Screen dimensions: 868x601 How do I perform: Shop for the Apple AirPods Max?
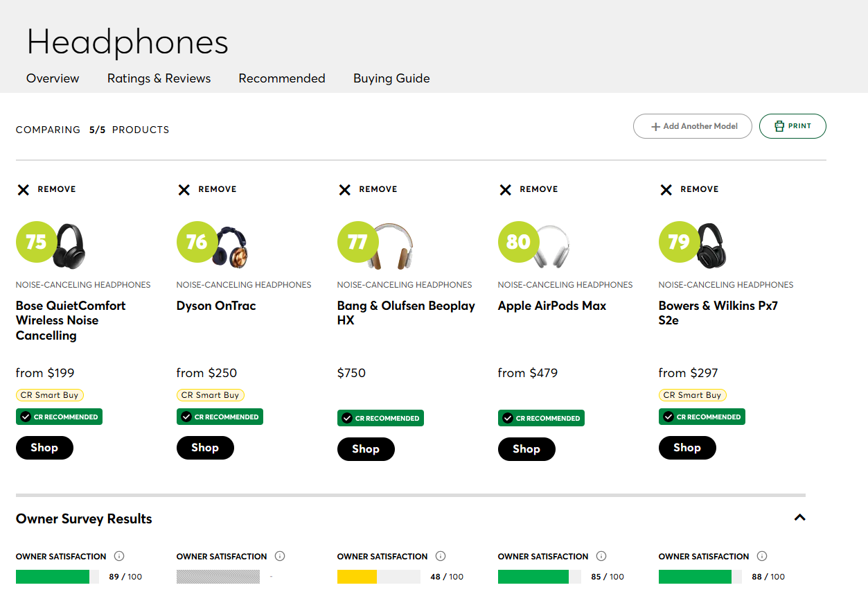coord(526,449)
